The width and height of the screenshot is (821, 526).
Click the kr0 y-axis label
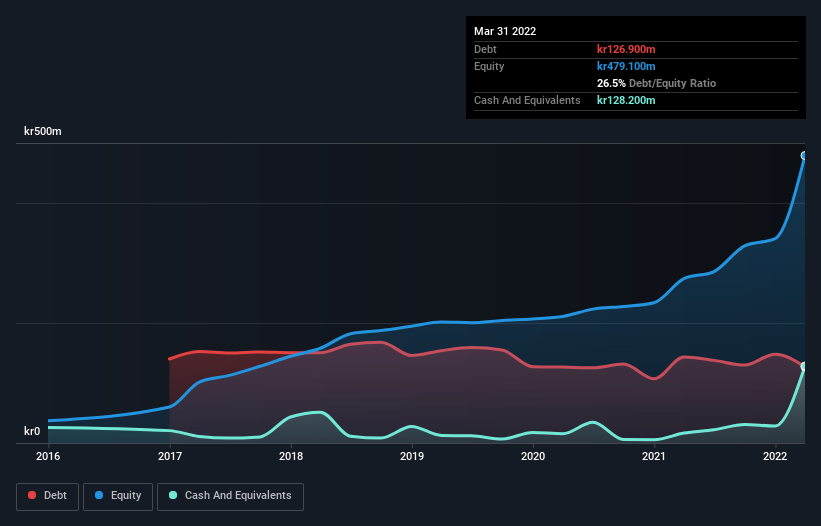coord(32,431)
